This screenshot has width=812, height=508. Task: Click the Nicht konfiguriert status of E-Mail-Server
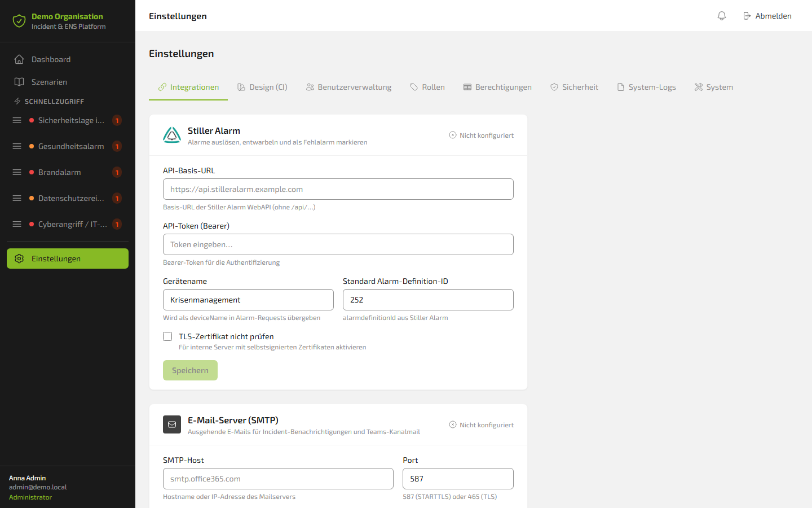click(x=482, y=425)
